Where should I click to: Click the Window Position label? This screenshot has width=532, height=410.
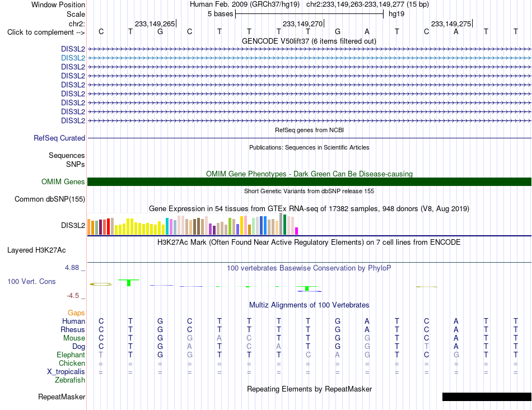[x=58, y=4]
